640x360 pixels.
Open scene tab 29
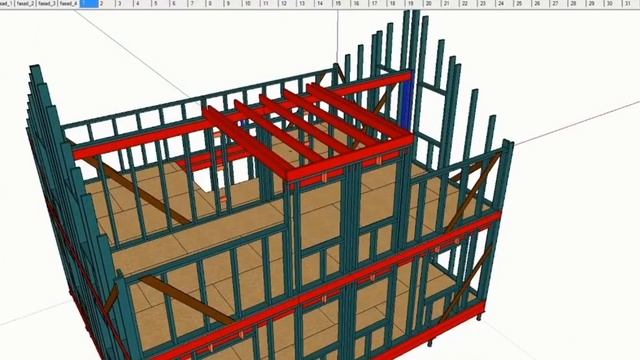coord(596,4)
